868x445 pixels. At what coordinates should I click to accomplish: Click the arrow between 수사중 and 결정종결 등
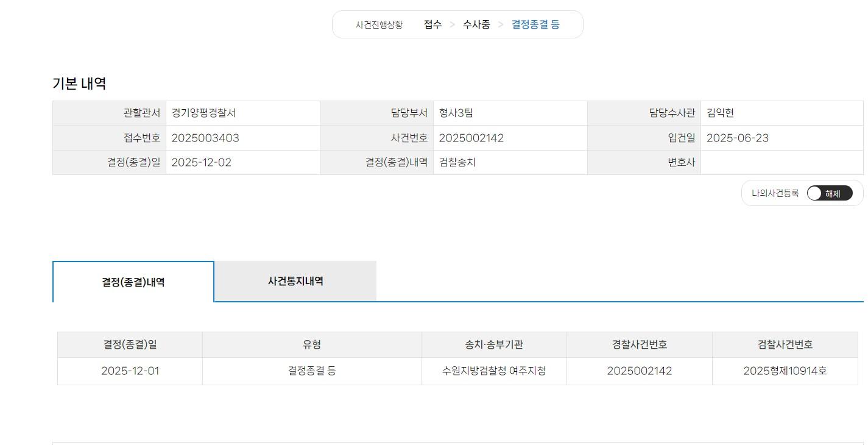coord(501,24)
